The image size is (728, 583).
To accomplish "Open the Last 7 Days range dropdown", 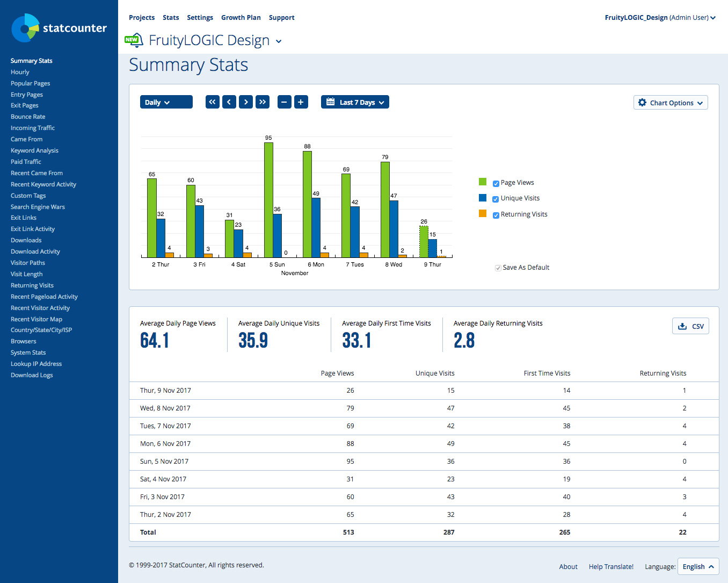I will point(355,102).
